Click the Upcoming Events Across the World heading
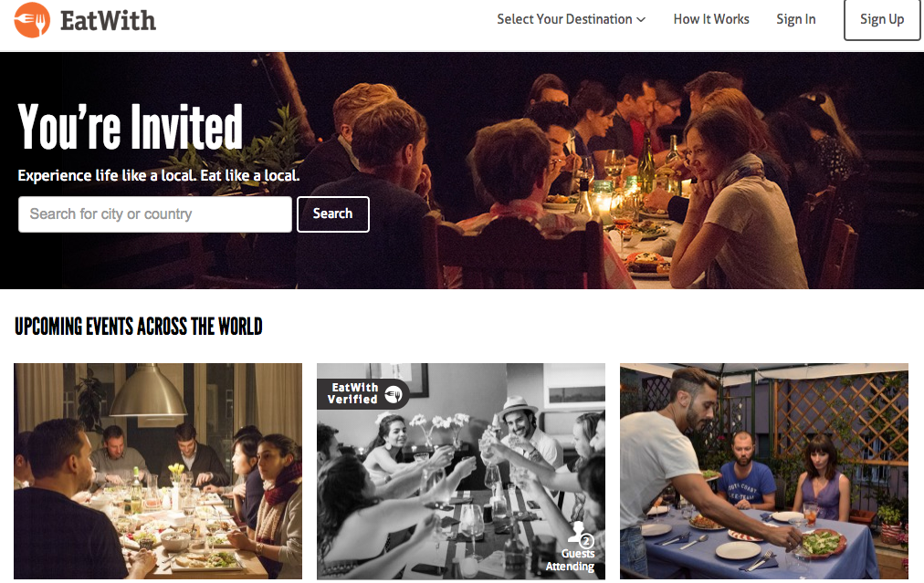The image size is (924, 583). point(139,327)
